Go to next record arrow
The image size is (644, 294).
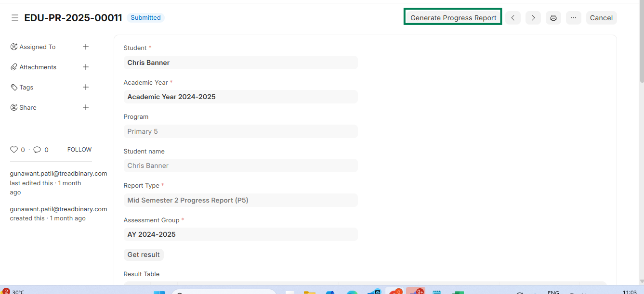coord(533,18)
